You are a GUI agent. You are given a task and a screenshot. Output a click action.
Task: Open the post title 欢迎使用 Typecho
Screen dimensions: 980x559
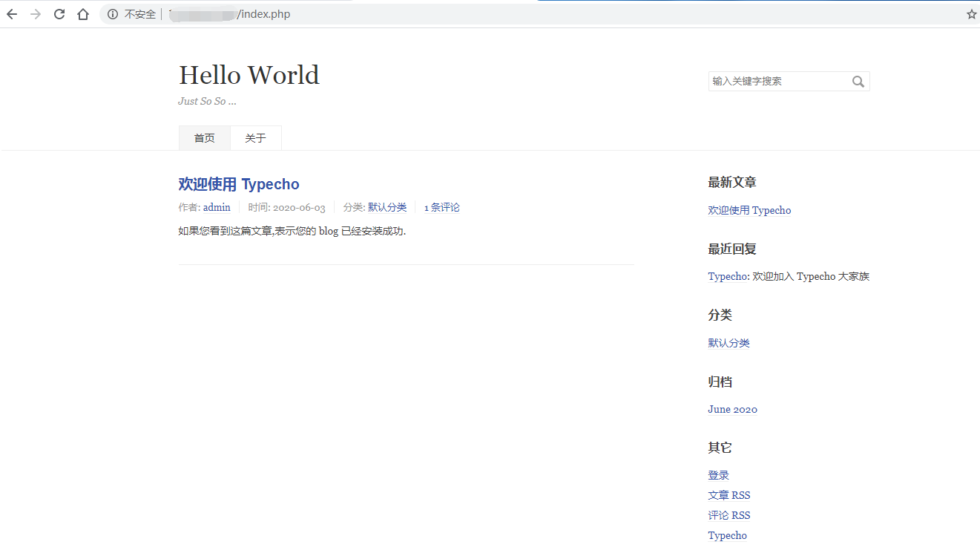[x=239, y=184]
